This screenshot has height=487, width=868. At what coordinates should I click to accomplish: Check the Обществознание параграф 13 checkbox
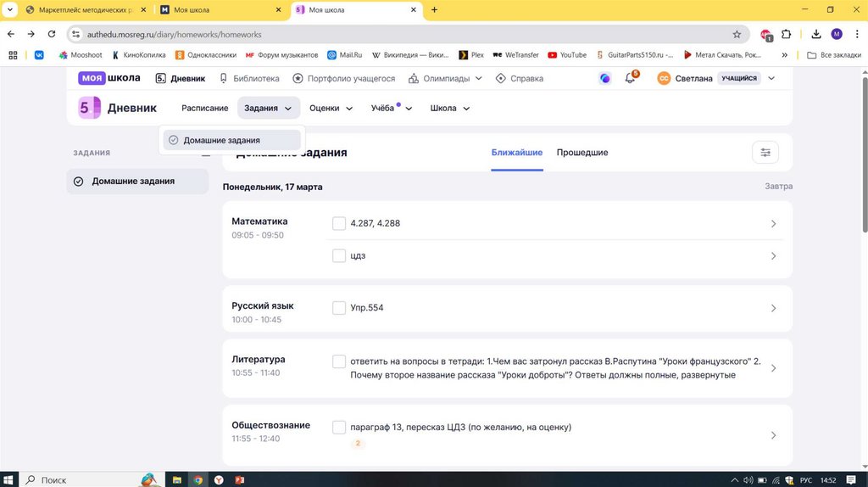coord(339,427)
